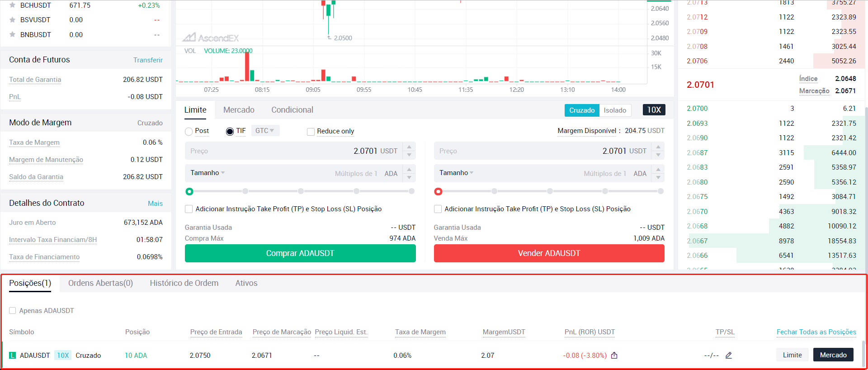Click Índice label in order book
Screen dimensions: 868x370
point(808,79)
